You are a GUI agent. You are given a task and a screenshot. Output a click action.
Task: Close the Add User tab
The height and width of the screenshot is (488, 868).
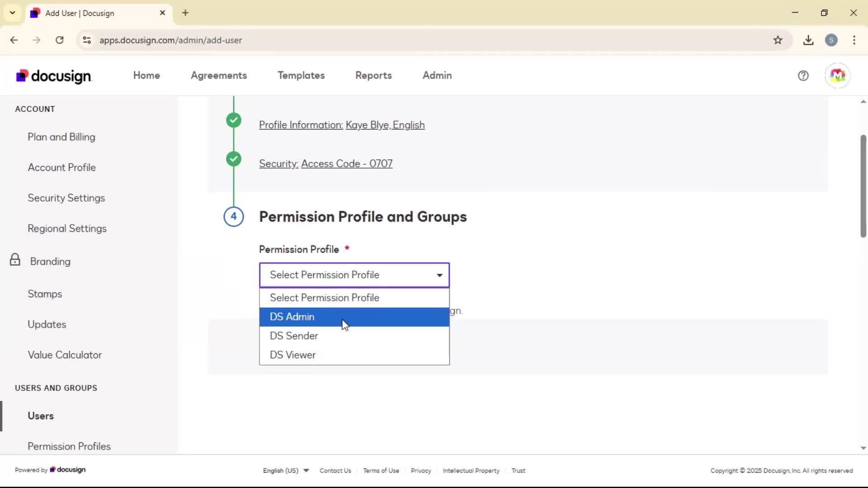162,13
